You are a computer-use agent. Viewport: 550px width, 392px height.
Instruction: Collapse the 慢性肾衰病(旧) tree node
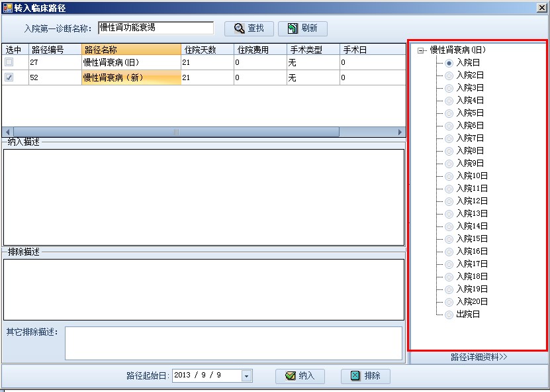(420, 51)
